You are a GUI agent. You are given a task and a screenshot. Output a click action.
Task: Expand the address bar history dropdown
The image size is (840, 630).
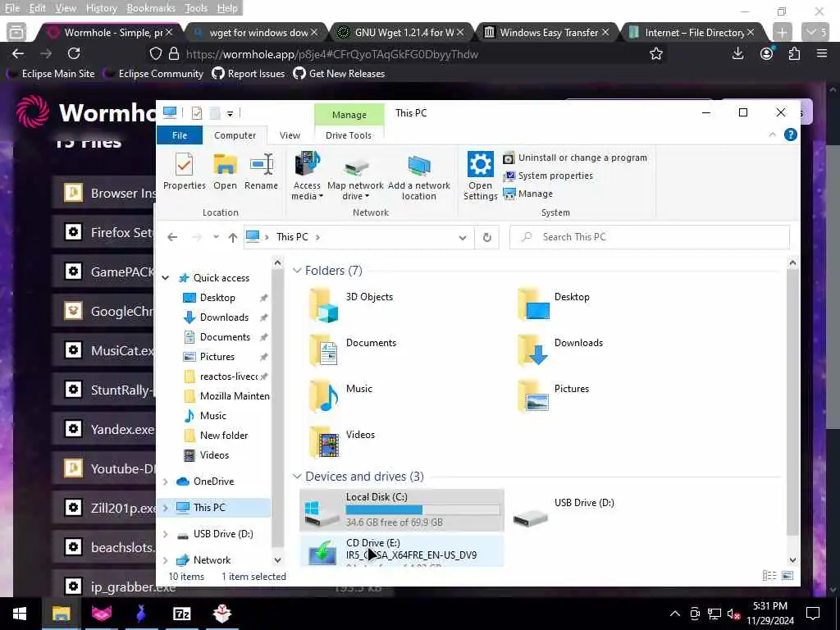(x=463, y=237)
